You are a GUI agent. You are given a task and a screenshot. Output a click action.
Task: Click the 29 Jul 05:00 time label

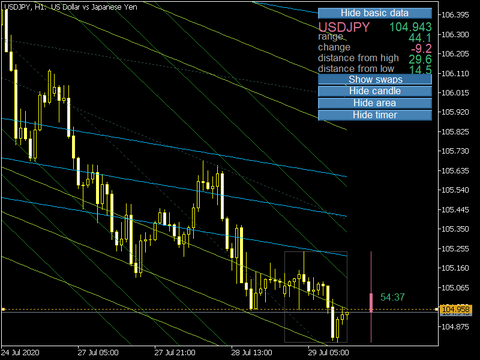[x=328, y=353]
